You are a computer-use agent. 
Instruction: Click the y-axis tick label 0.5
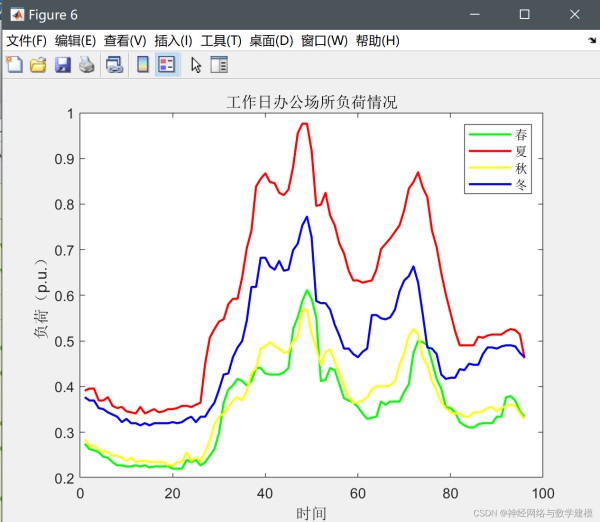(x=64, y=341)
